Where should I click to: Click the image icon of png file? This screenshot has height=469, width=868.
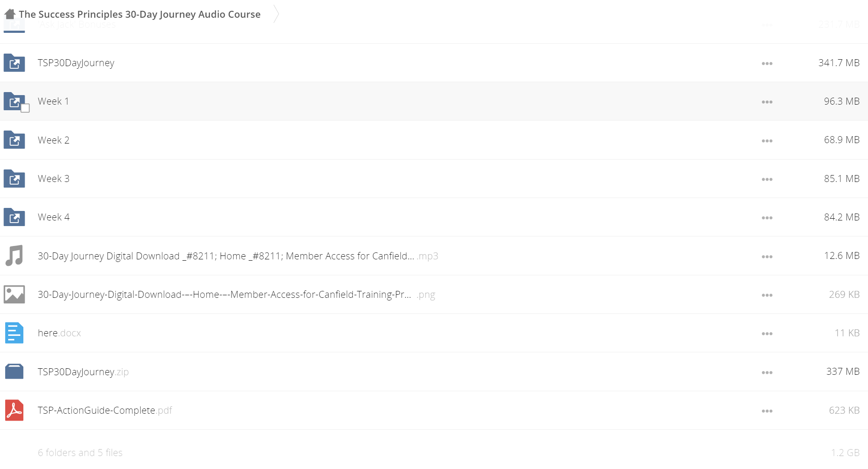pos(14,294)
